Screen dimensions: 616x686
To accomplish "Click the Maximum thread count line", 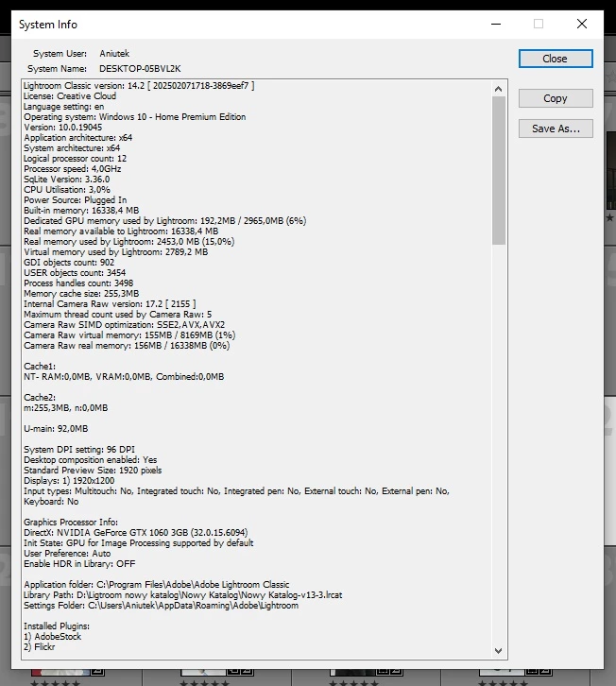I will (x=118, y=315).
